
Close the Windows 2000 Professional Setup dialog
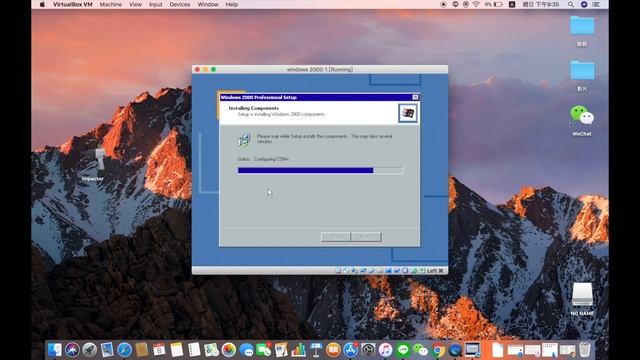(x=415, y=97)
